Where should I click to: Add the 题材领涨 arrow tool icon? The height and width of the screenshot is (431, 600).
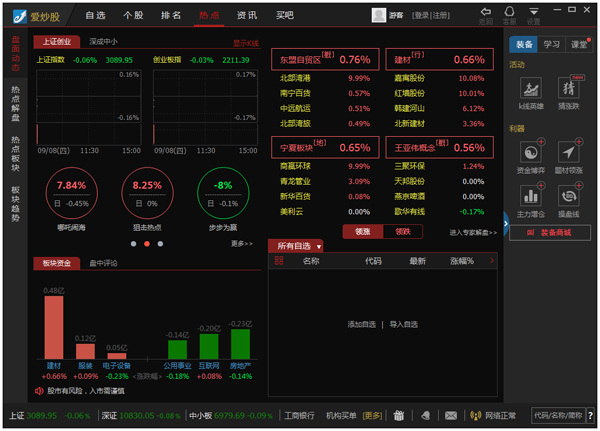click(569, 152)
